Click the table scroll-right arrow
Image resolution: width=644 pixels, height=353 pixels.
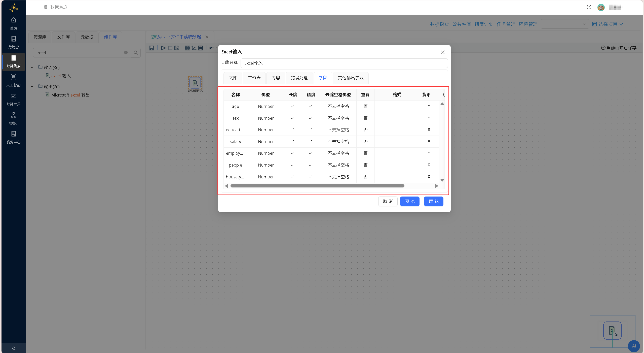click(436, 186)
